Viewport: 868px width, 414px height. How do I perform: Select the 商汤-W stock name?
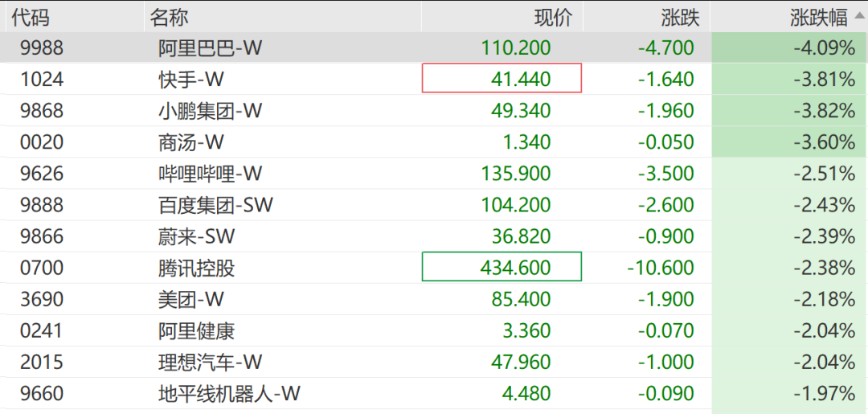(x=191, y=142)
